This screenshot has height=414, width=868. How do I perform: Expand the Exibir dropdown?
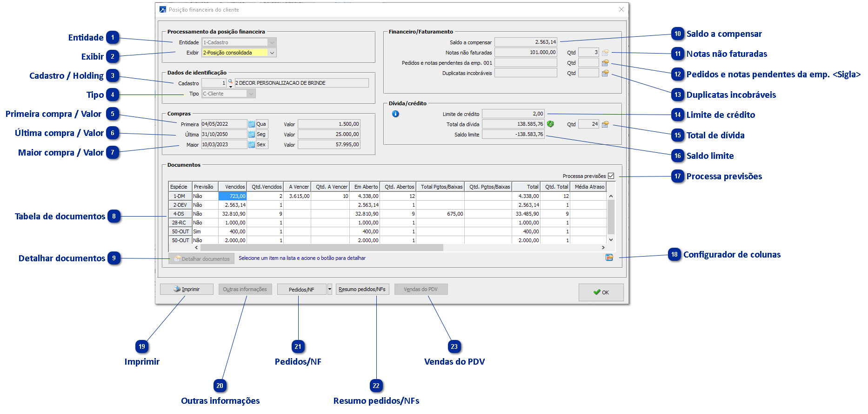click(x=272, y=53)
